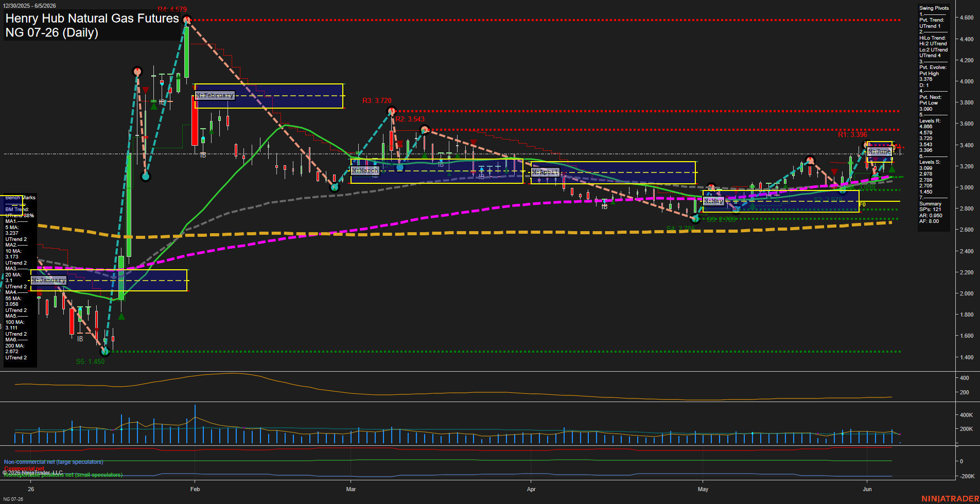
Task: Click the pivot low circle near S4: 2.705
Action: point(695,218)
